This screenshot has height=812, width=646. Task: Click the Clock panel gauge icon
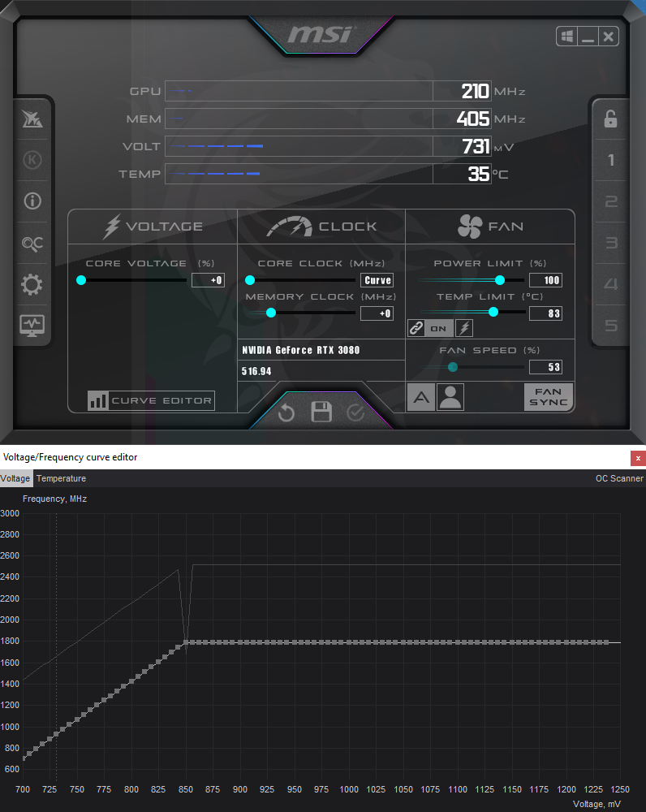point(290,227)
